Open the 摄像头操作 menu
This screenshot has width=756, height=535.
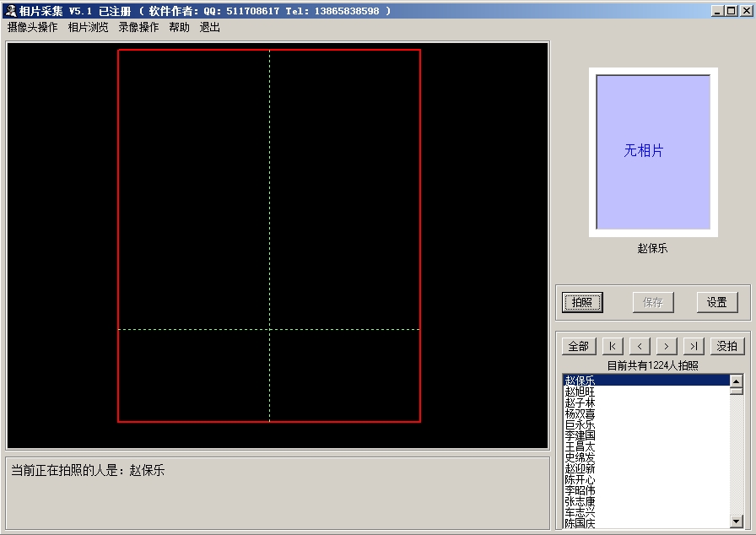[x=32, y=28]
